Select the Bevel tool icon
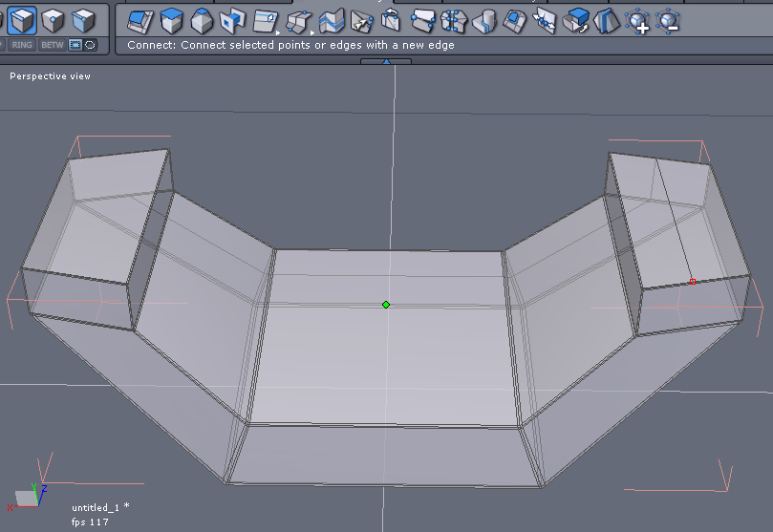Screen dimensions: 773x532 (140, 22)
